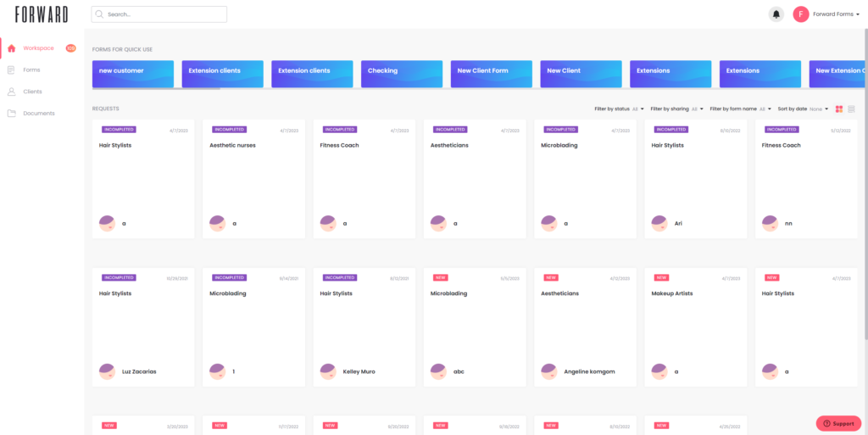Click the pink F profile avatar
868x435 pixels.
tap(800, 14)
